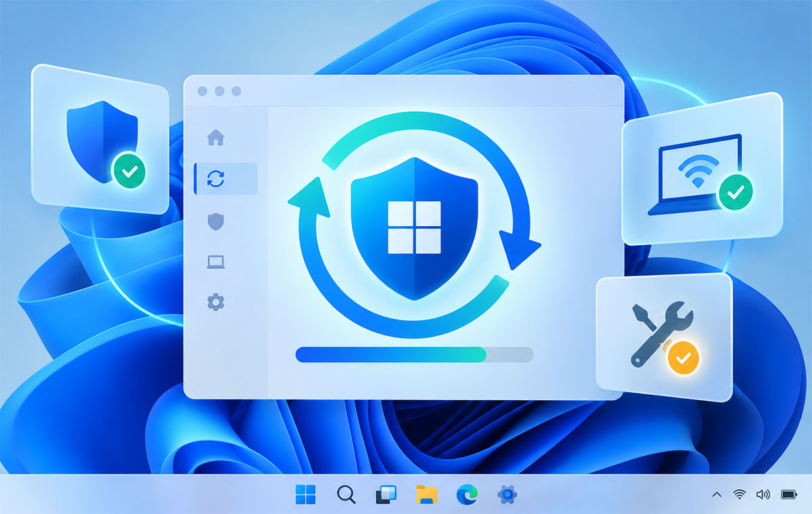Open taskbar Search
Image resolution: width=812 pixels, height=514 pixels.
[x=346, y=495]
